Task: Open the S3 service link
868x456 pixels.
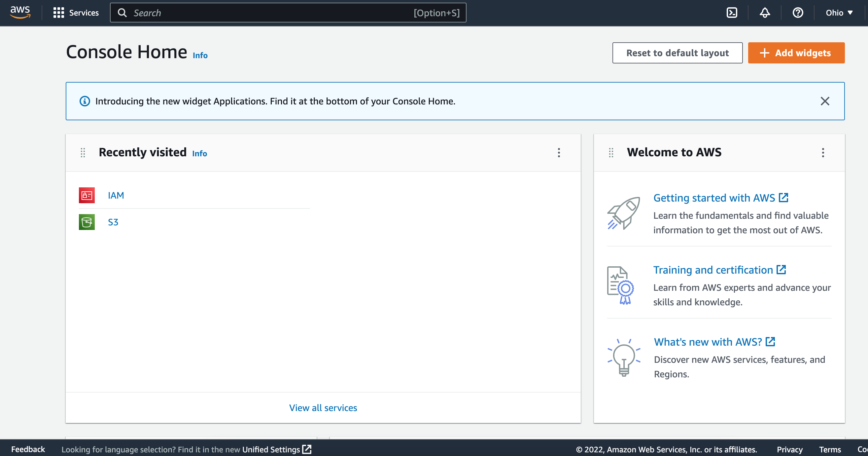Action: point(113,222)
